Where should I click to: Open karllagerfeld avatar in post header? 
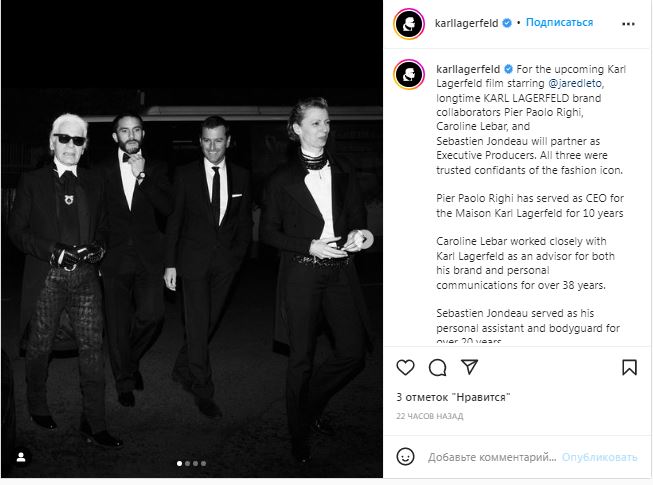tap(409, 23)
